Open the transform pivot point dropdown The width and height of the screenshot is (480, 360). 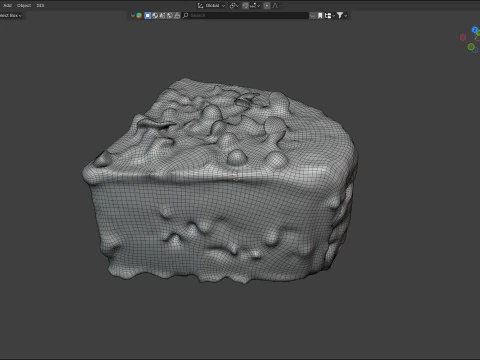234,5
